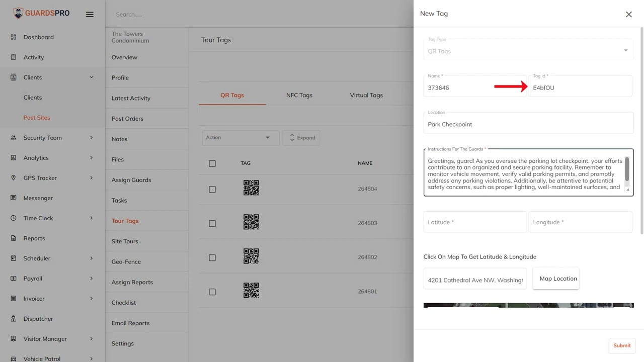Expand the Scheduler submenu chevron
This screenshot has width=644, height=362.
coord(91,258)
